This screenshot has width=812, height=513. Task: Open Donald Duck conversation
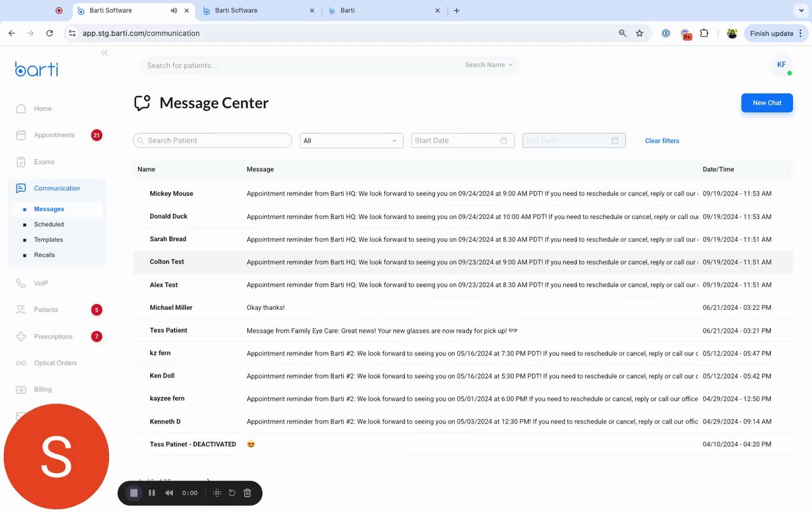pyautogui.click(x=462, y=217)
